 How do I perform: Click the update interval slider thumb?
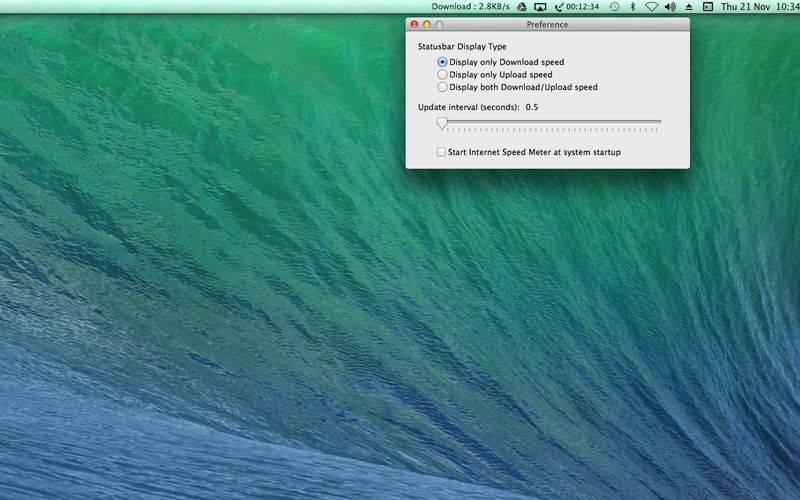click(442, 123)
